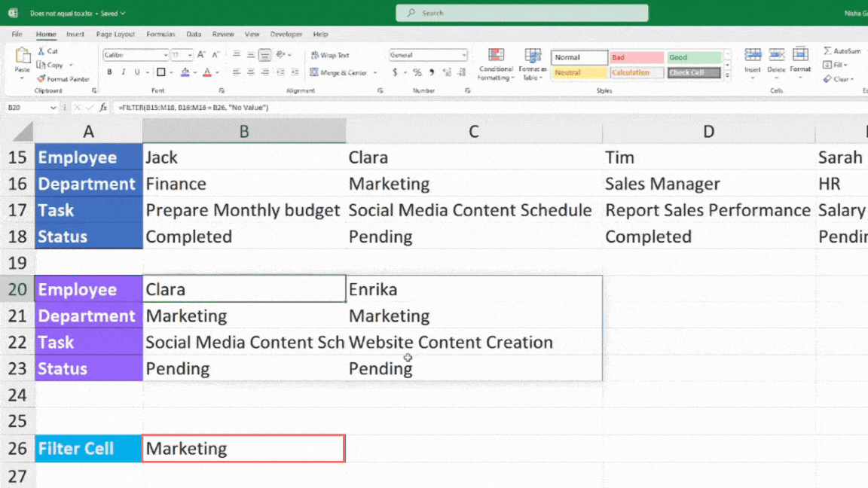The width and height of the screenshot is (868, 488).
Task: Toggle italic formatting
Action: 123,72
